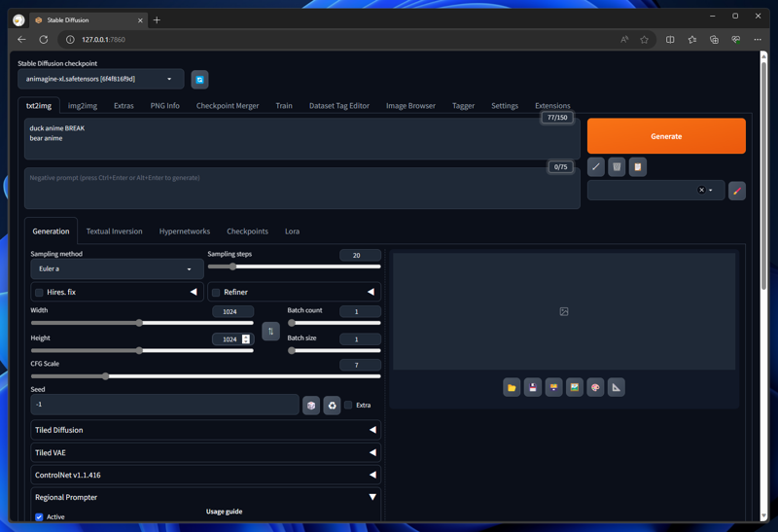Send image to inpaint with palette icon
This screenshot has height=532, width=778.
pos(595,388)
